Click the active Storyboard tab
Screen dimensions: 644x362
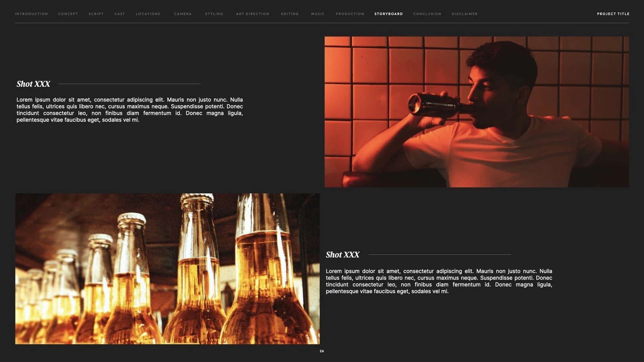388,14
